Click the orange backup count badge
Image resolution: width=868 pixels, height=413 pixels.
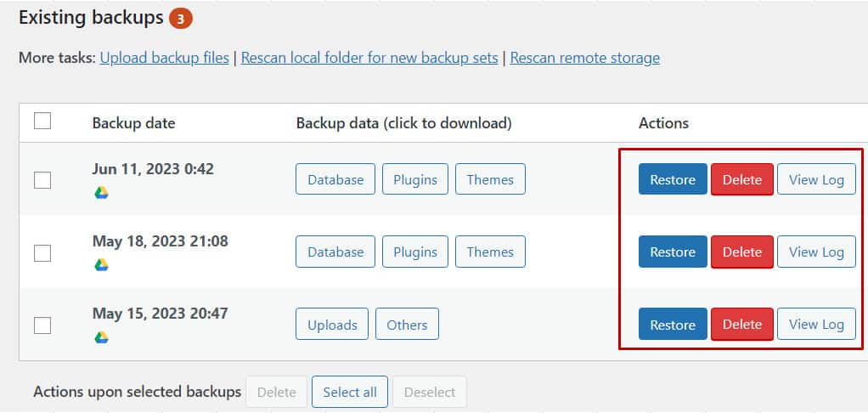[180, 19]
